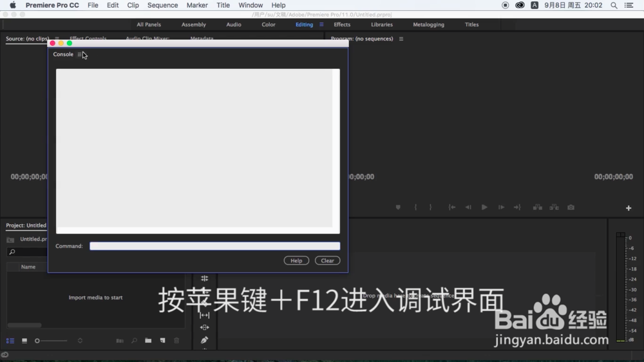Screen dimensions: 644x362
Task: Click Help button in Console
Action: (x=296, y=260)
